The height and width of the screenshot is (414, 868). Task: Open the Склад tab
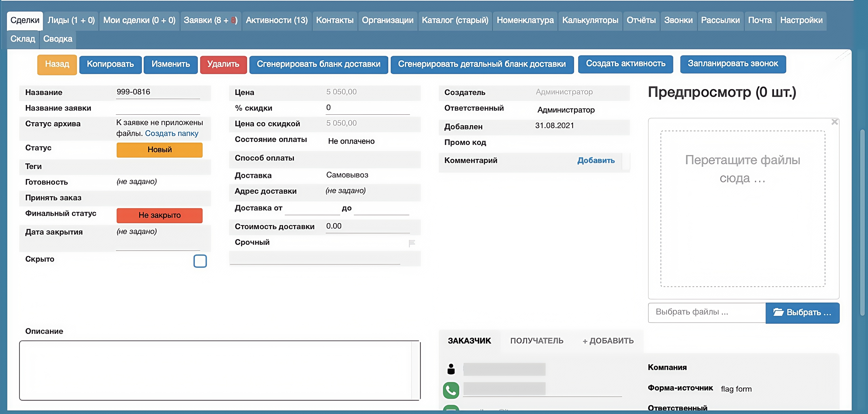click(23, 39)
